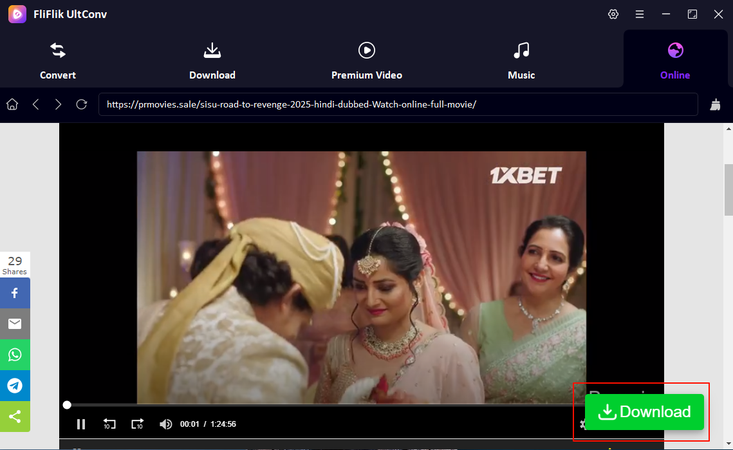Go forward with the right arrow
This screenshot has width=733, height=450.
pyautogui.click(x=58, y=104)
